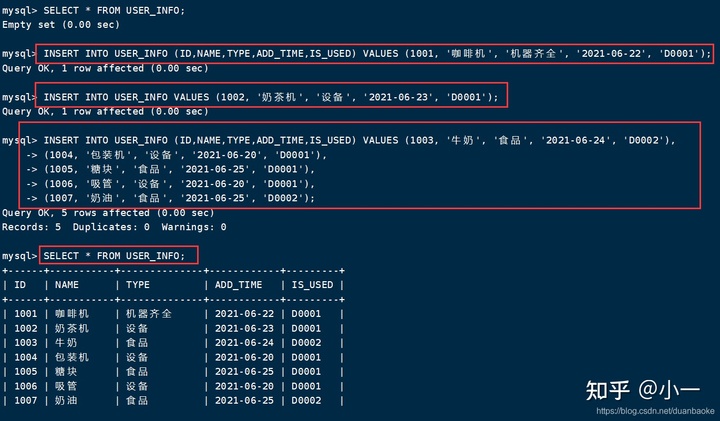This screenshot has height=421, width=720.
Task: Click name cell '咖啡机' in the table
Action: coord(72,314)
